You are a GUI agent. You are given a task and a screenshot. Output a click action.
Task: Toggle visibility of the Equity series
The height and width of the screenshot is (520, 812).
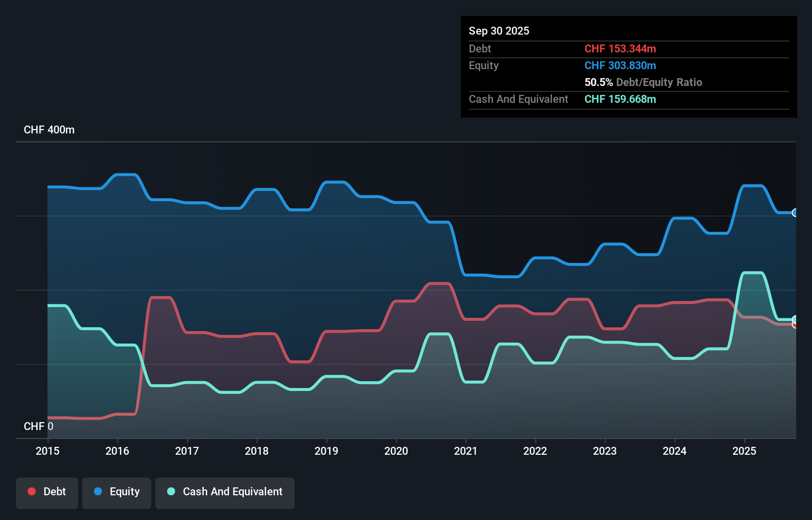tap(116, 492)
